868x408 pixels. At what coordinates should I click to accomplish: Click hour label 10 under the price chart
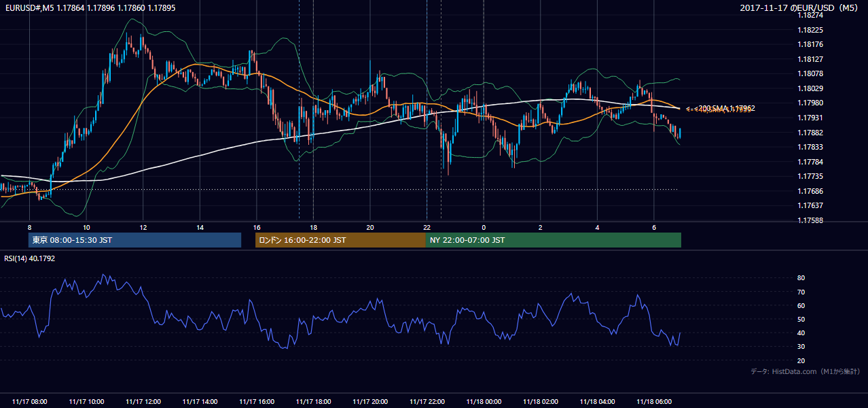[86, 227]
